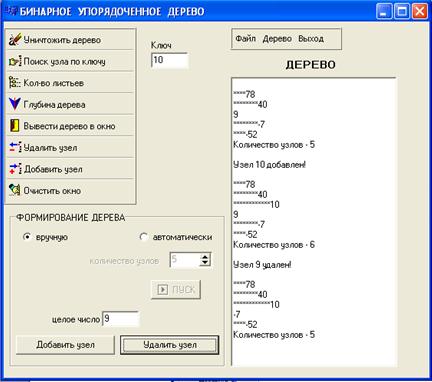Click the Выход menu item
The width and height of the screenshot is (432, 382).
311,39
